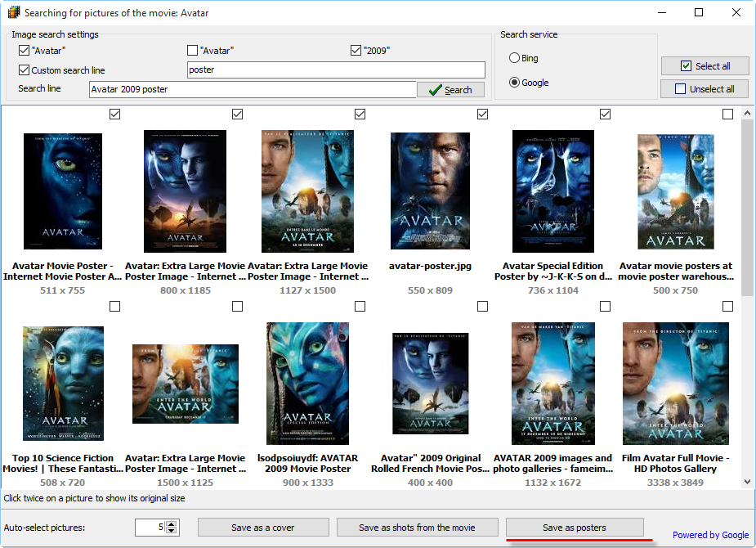Select the avatar-poster.jpg thumbnail
Image resolution: width=756 pixels, height=548 pixels.
click(430, 191)
